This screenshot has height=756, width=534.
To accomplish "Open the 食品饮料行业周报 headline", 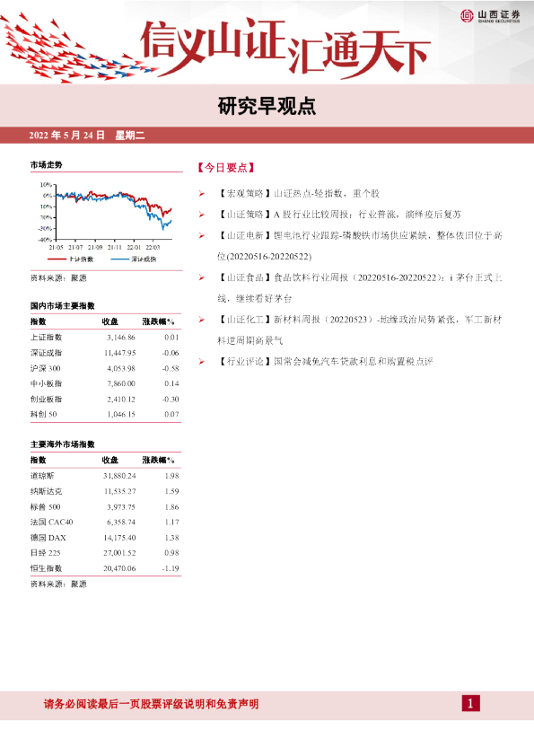I will click(388, 277).
